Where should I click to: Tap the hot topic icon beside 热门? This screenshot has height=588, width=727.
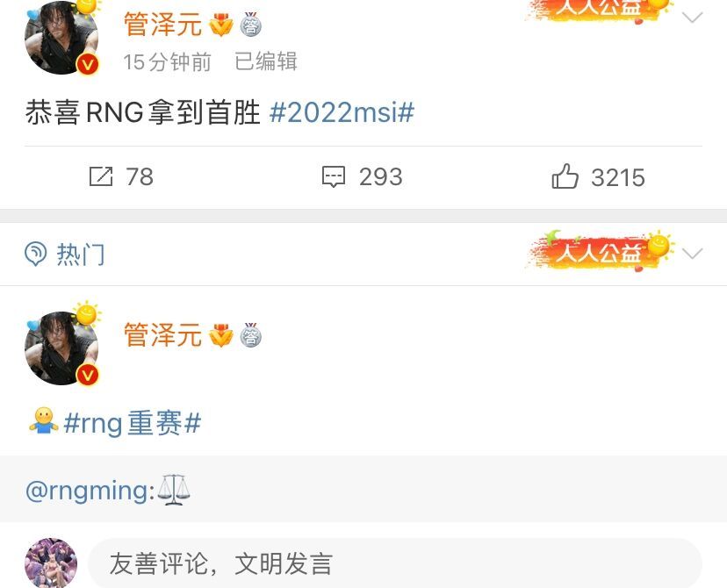[x=36, y=254]
